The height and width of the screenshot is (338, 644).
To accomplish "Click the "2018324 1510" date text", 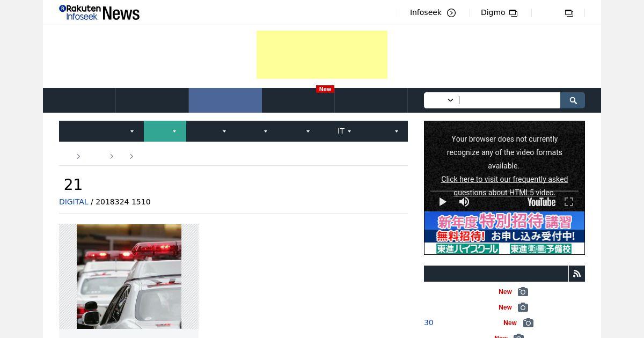I will pyautogui.click(x=123, y=202).
